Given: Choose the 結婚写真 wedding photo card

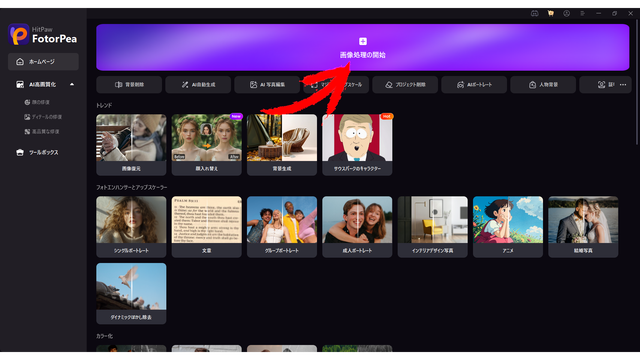Looking at the screenshot, I should pyautogui.click(x=583, y=227).
